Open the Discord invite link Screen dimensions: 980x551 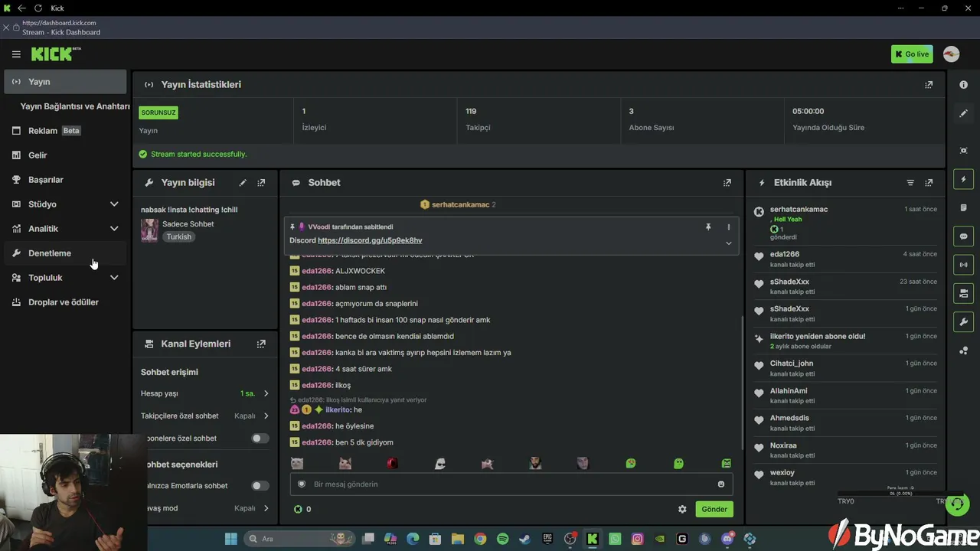pyautogui.click(x=370, y=240)
